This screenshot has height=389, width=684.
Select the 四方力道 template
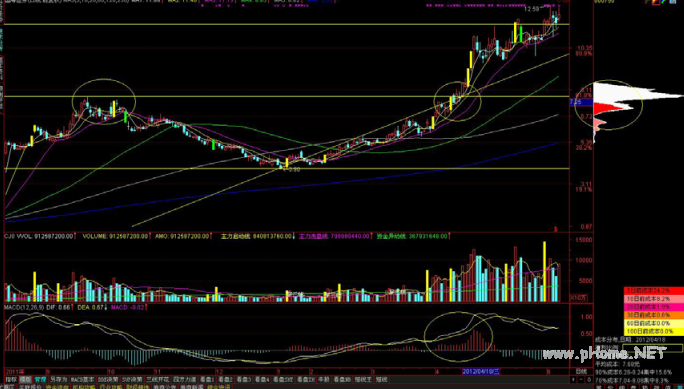tap(185, 379)
